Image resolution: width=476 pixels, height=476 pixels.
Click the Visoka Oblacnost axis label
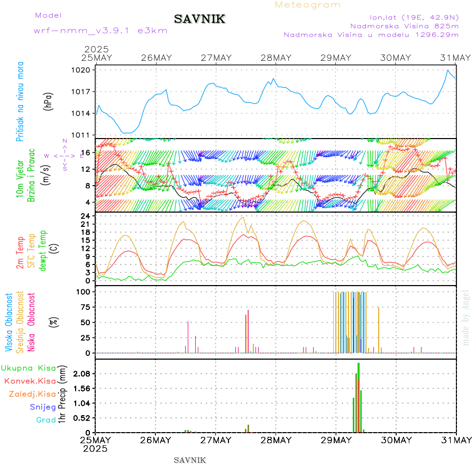[x=10, y=322]
